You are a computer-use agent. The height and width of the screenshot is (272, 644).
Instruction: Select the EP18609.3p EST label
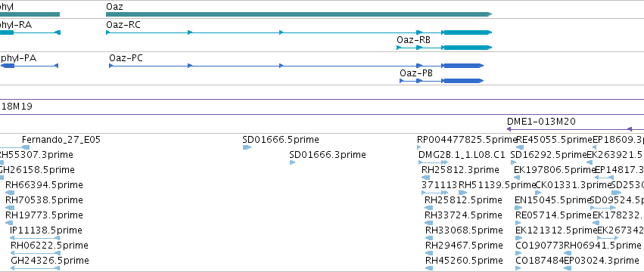point(618,140)
